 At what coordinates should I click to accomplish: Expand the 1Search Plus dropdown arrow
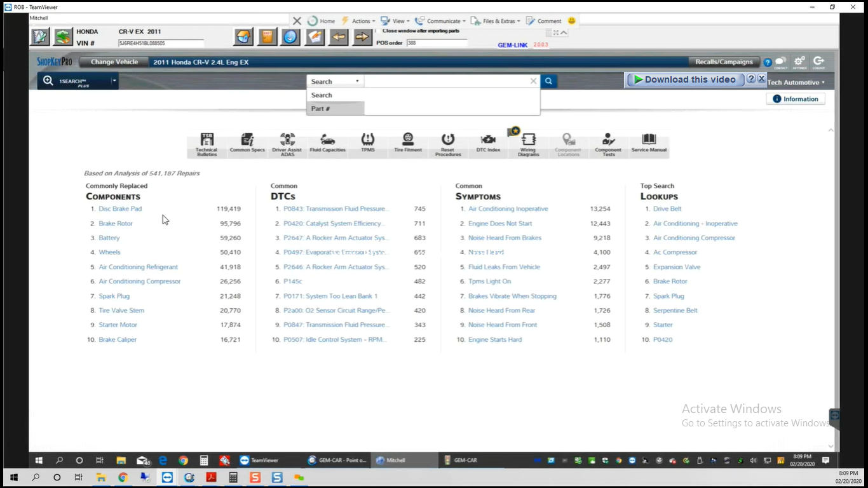[114, 81]
